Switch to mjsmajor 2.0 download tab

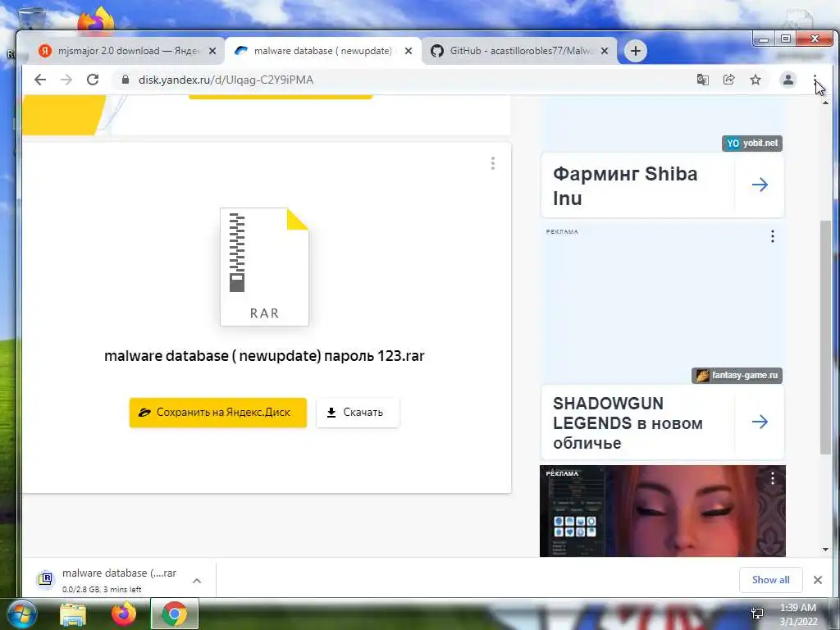pos(127,51)
